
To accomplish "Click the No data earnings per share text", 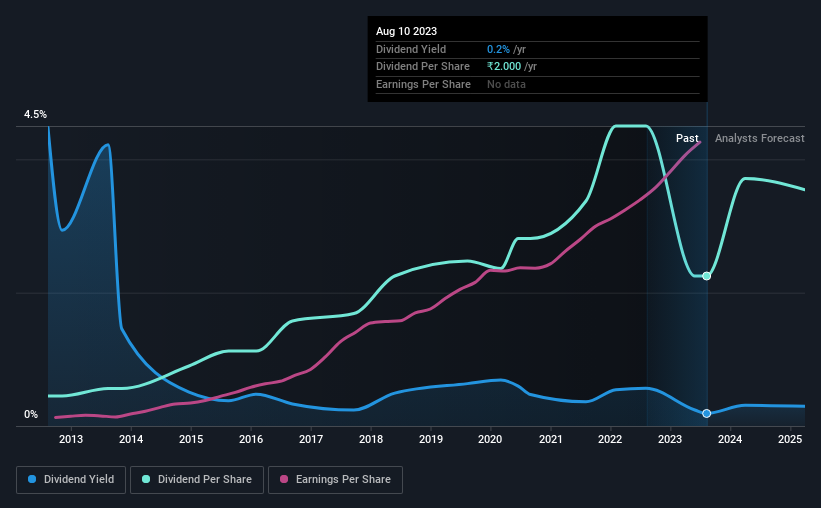I will pos(506,84).
